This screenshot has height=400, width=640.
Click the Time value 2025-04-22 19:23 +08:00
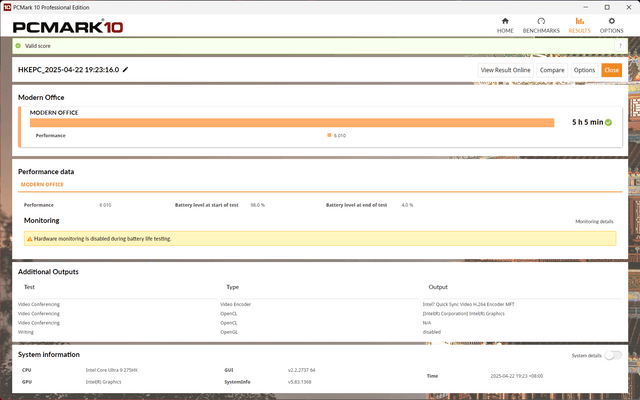pos(516,376)
